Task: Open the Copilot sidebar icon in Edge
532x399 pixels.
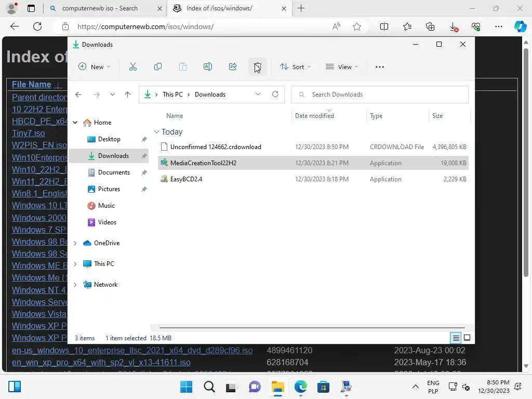Action: (520, 26)
